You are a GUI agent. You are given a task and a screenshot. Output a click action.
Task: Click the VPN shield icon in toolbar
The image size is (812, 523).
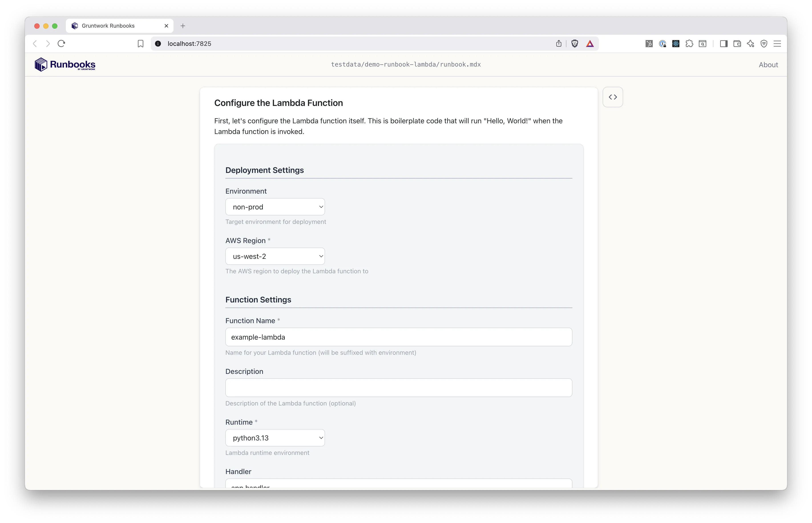coord(764,43)
